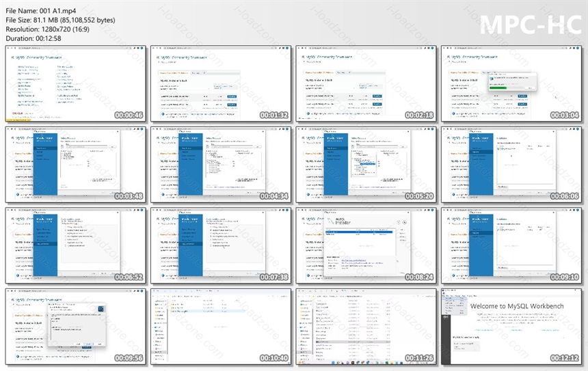Click the 'Welcome to MySQL Workbench' heading
This screenshot has height=371, width=588.
(x=517, y=306)
